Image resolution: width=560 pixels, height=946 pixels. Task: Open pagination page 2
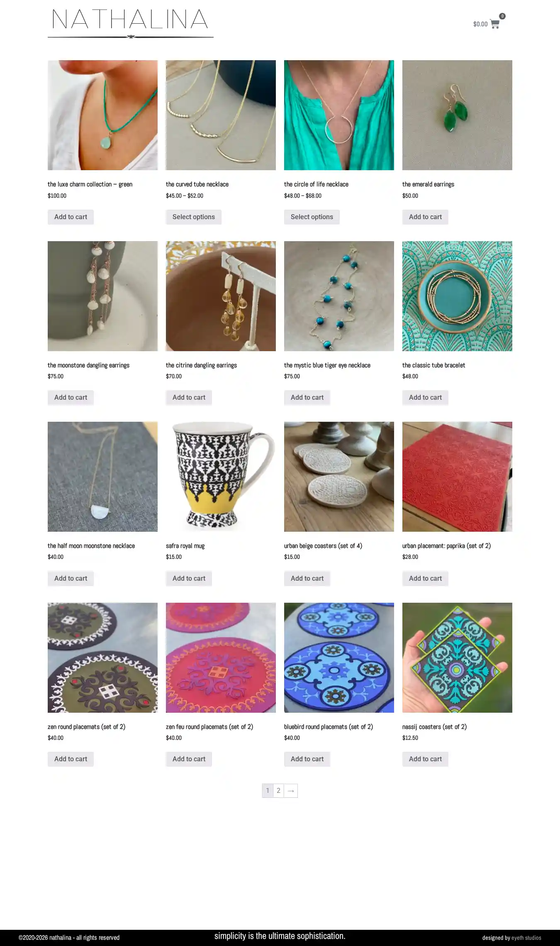(x=278, y=790)
